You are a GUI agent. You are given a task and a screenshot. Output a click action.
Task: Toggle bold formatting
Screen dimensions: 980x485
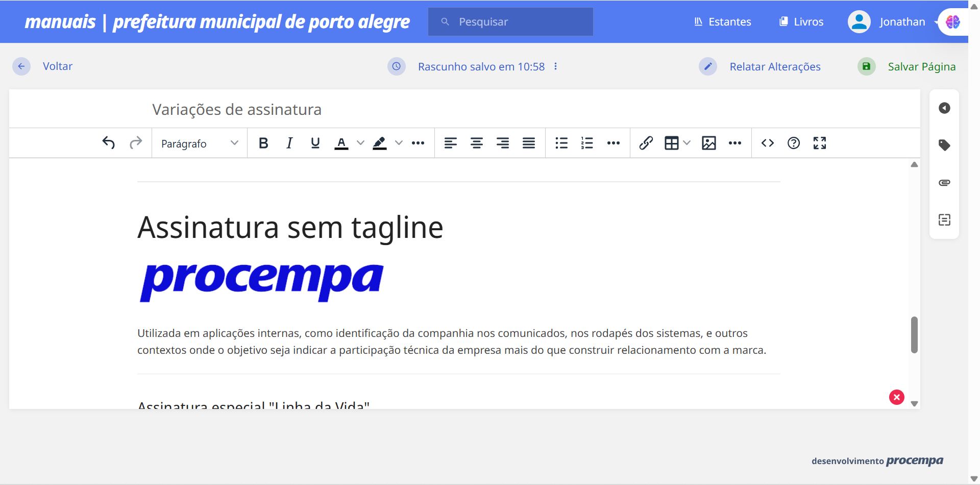click(x=263, y=143)
